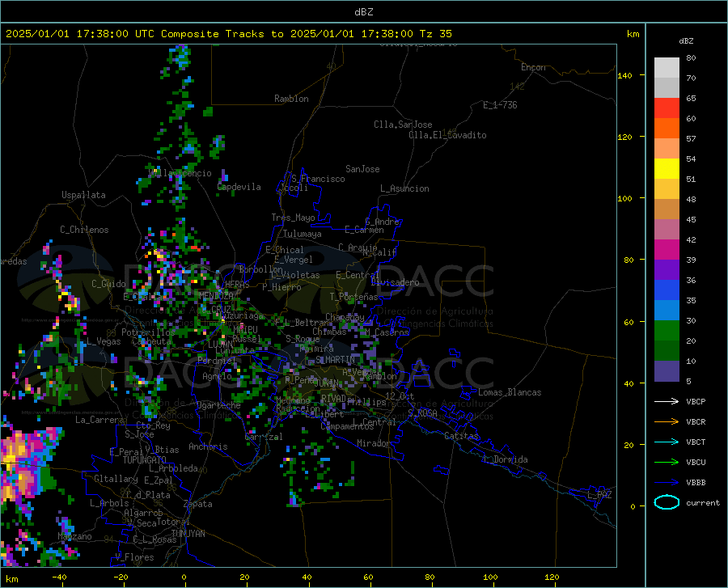Click the dBZ title at top

click(x=363, y=12)
